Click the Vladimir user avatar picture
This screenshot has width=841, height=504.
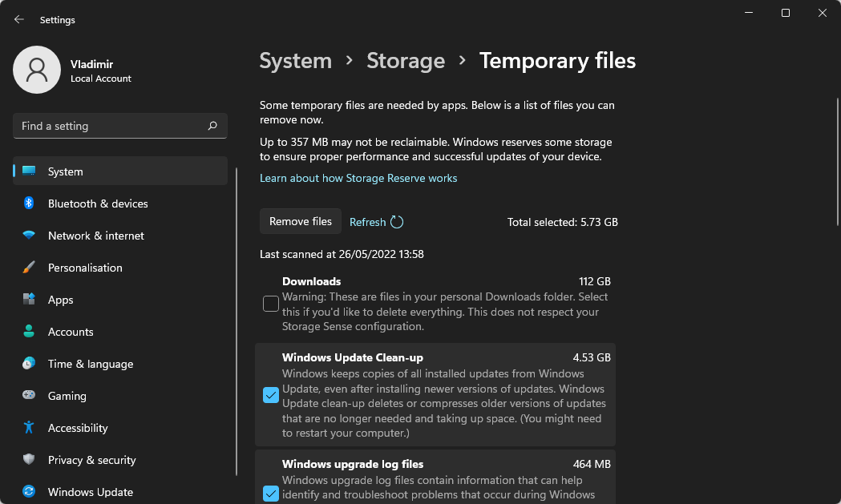[x=37, y=70]
